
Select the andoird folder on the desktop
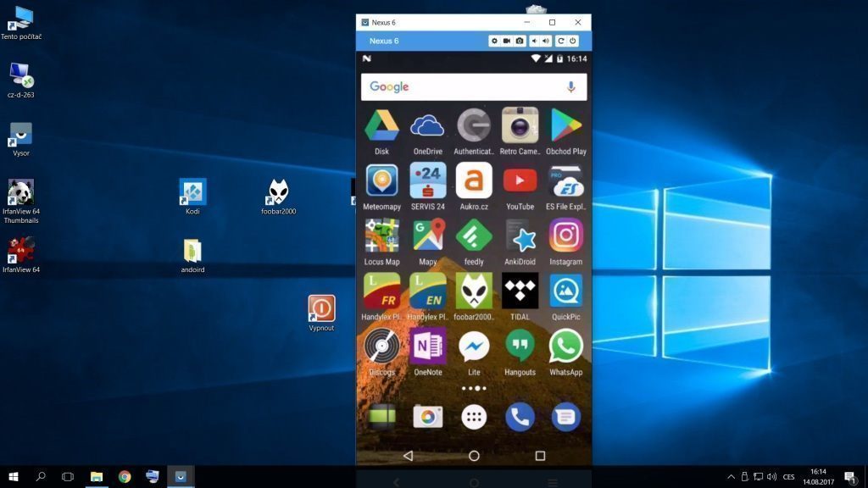(x=192, y=256)
